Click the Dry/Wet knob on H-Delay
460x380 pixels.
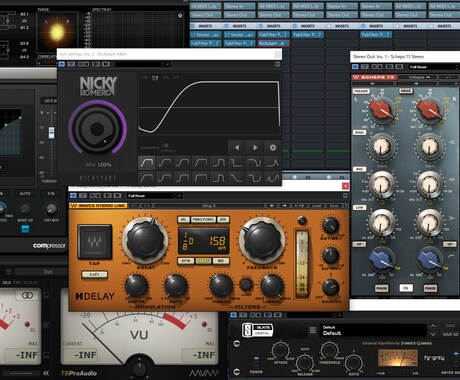coord(330,225)
